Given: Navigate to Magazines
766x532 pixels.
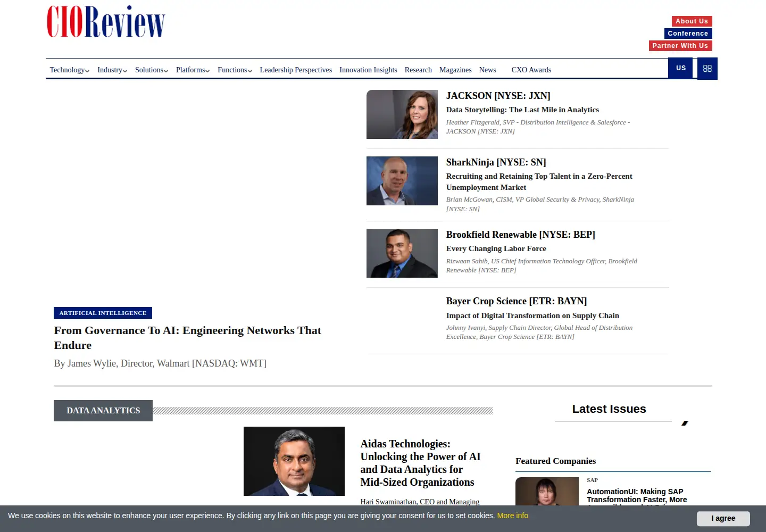Looking at the screenshot, I should (x=455, y=70).
